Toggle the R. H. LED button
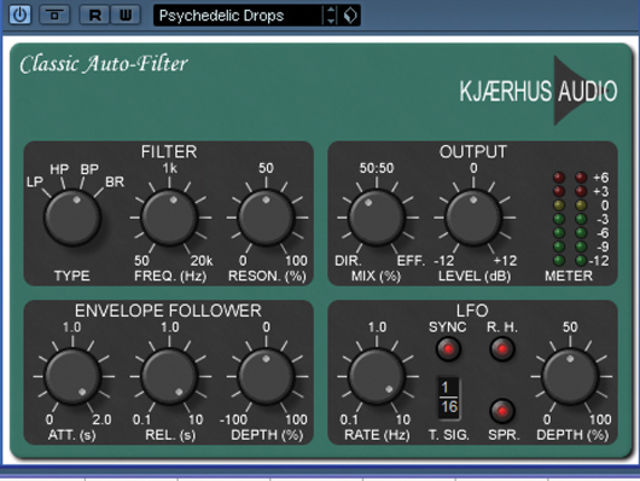Screen dimensions: 640x481 tap(502, 349)
